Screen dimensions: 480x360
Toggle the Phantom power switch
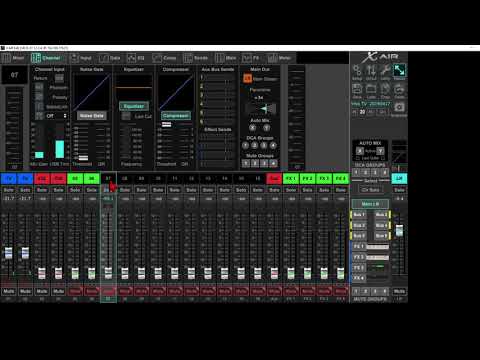39,87
